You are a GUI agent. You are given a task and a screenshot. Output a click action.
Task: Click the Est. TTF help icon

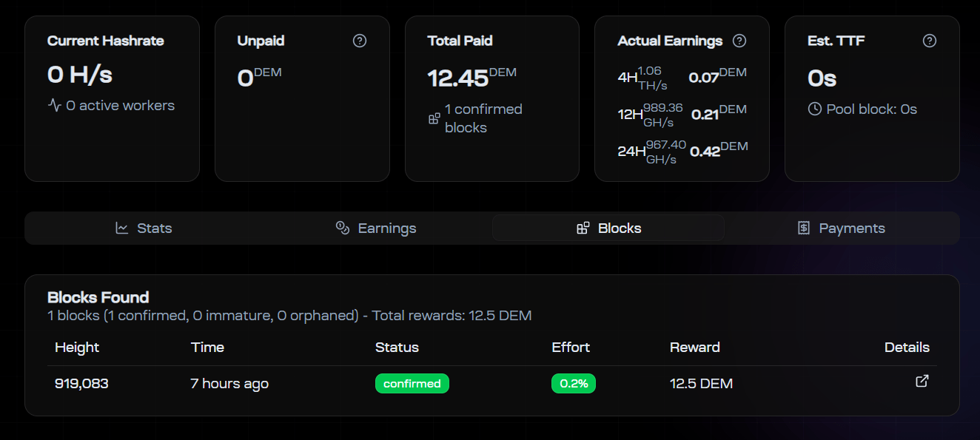930,41
